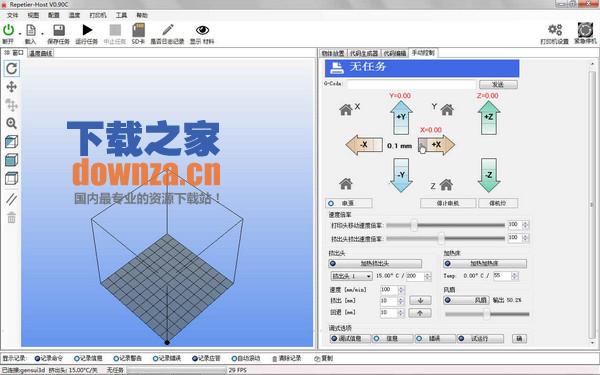Switch to solid front cube view
This screenshot has width=600, height=375.
(11, 160)
